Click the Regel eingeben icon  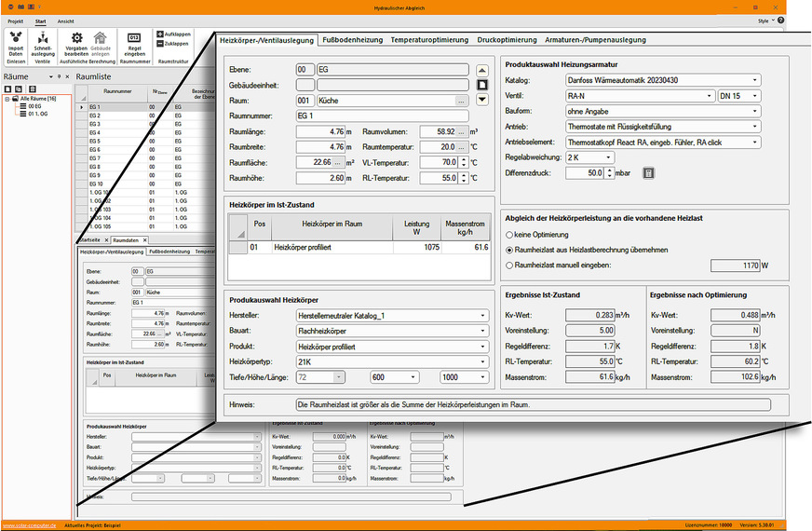tap(134, 40)
